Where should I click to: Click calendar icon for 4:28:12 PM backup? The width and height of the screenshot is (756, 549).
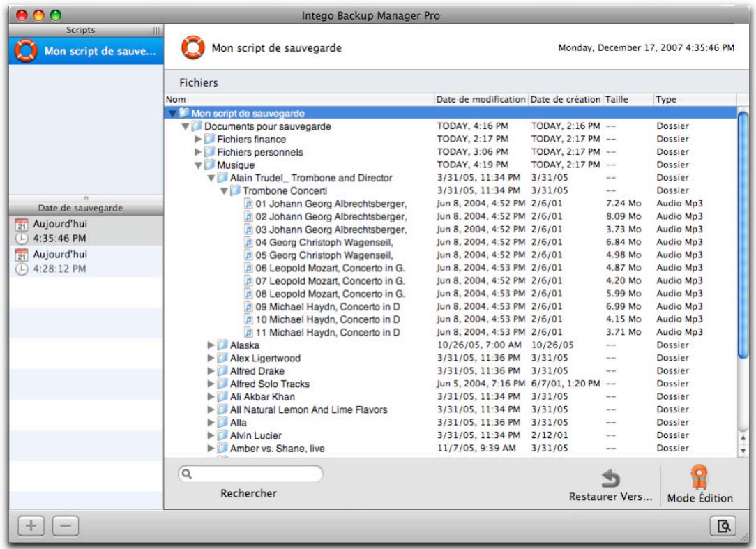[22, 255]
